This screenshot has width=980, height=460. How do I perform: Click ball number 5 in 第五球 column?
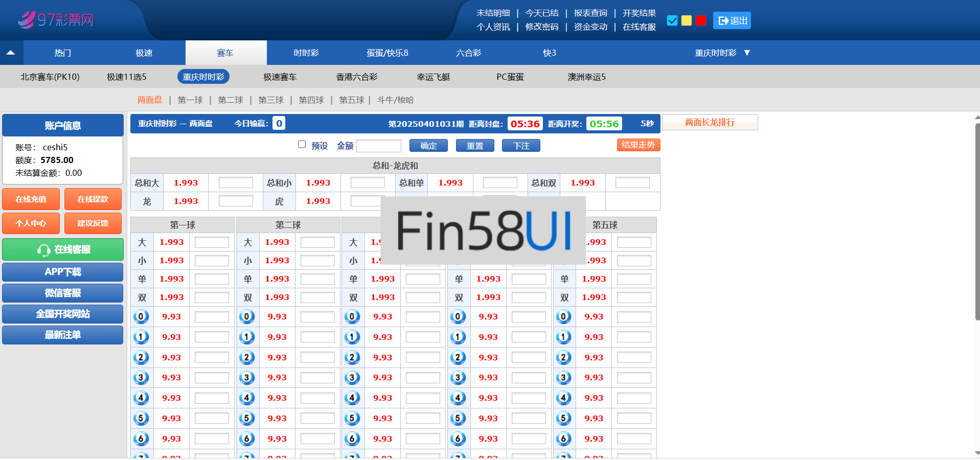(563, 419)
